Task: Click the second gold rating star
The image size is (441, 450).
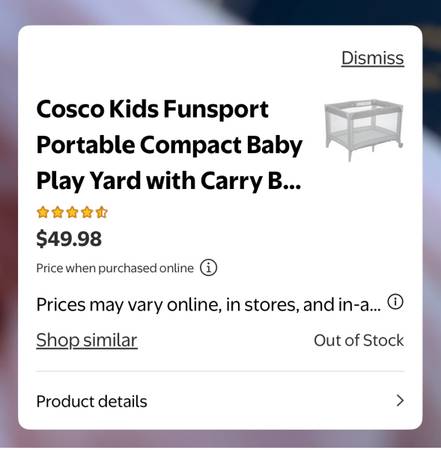Action: click(x=57, y=212)
